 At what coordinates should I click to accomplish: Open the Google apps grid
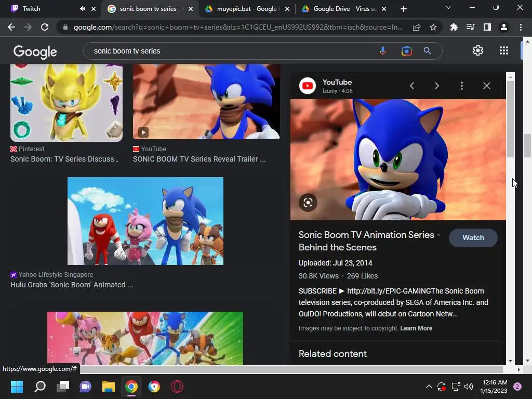(504, 50)
